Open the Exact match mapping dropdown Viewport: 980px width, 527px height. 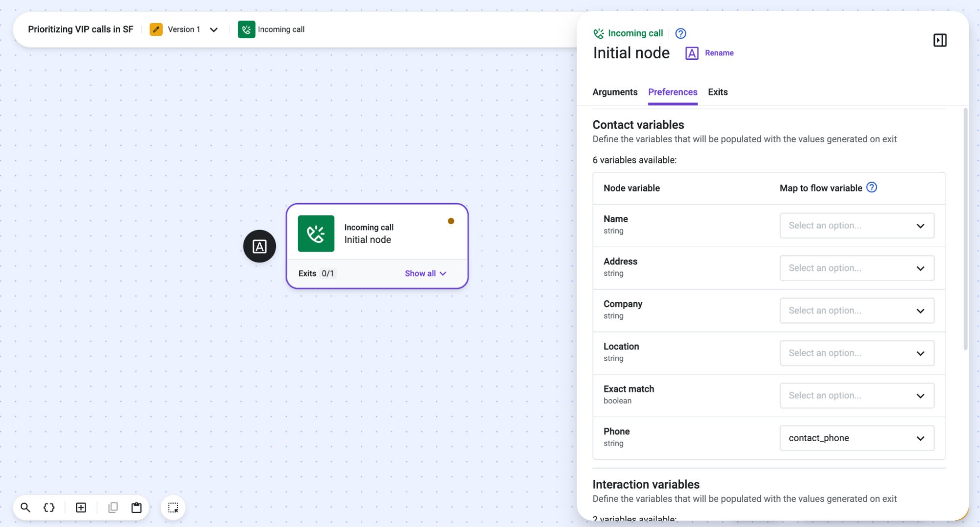click(856, 395)
